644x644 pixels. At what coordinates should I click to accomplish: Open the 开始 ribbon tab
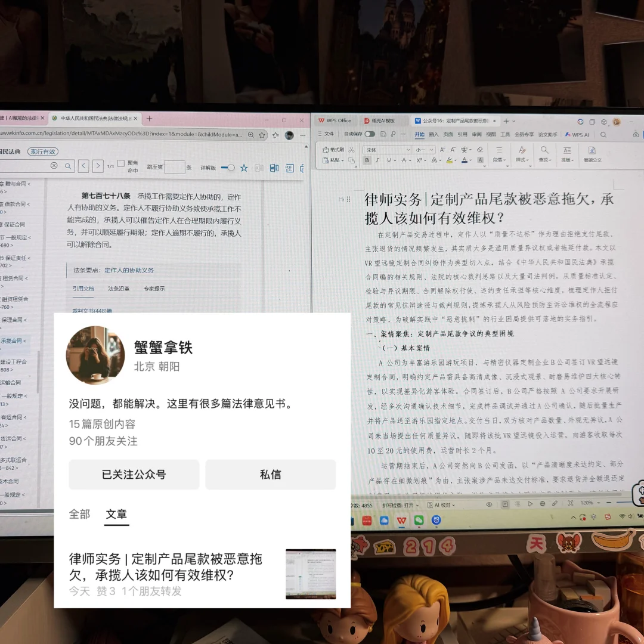(419, 134)
